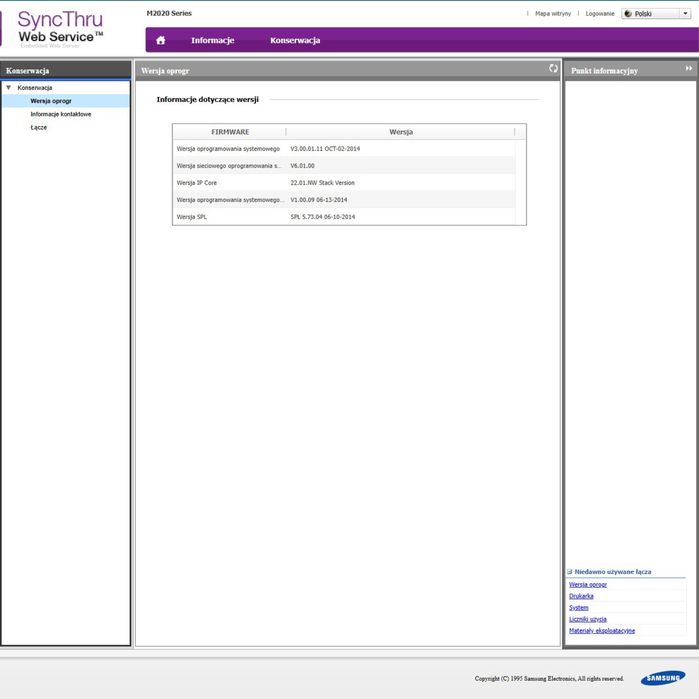This screenshot has width=699, height=699.
Task: Select Łącze in sidebar tree
Action: [x=38, y=127]
